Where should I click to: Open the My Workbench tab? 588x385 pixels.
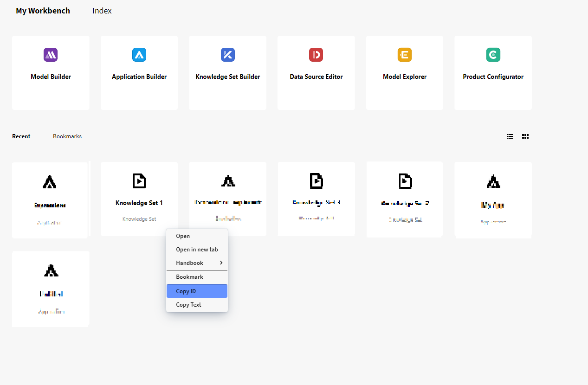coord(43,11)
